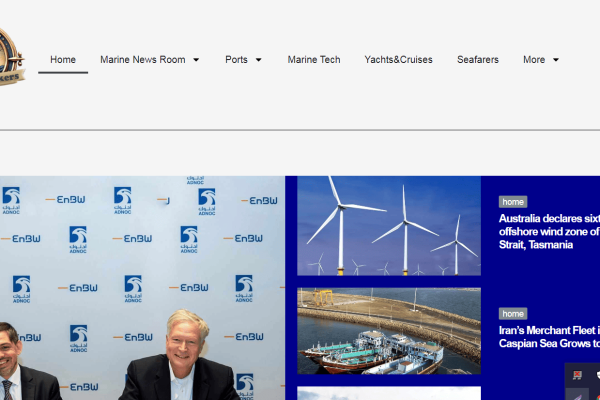Click the home tag above Australia headline
The width and height of the screenshot is (600, 400).
pyautogui.click(x=513, y=201)
